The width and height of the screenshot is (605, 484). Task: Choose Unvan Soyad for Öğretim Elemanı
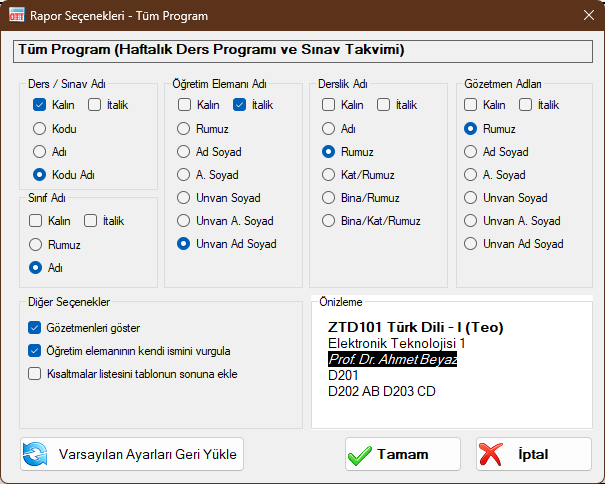pyautogui.click(x=184, y=197)
